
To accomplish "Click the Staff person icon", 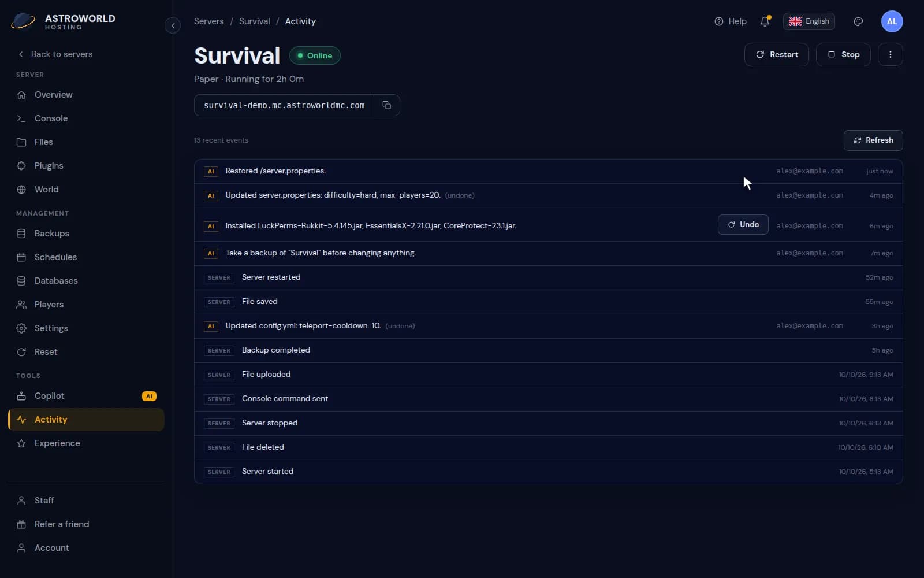I will pos(21,501).
